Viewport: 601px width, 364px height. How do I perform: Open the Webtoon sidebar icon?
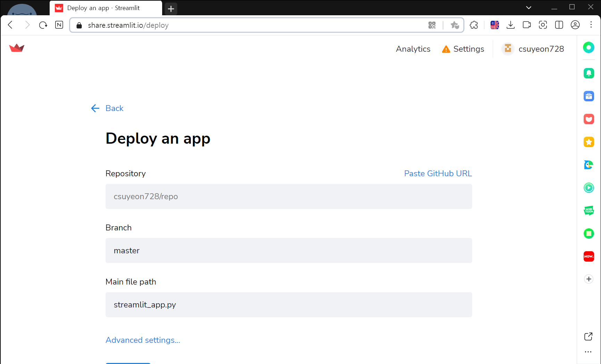tap(589, 211)
